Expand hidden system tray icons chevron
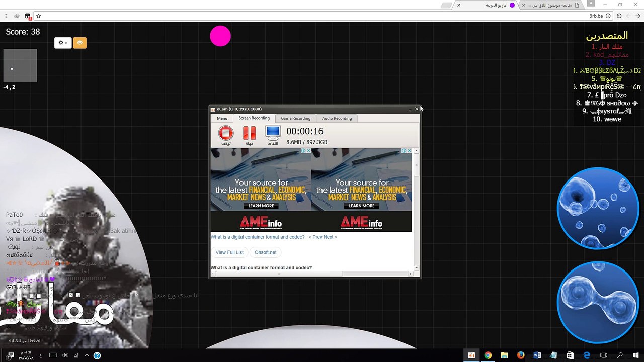The width and height of the screenshot is (644, 362). point(87,355)
